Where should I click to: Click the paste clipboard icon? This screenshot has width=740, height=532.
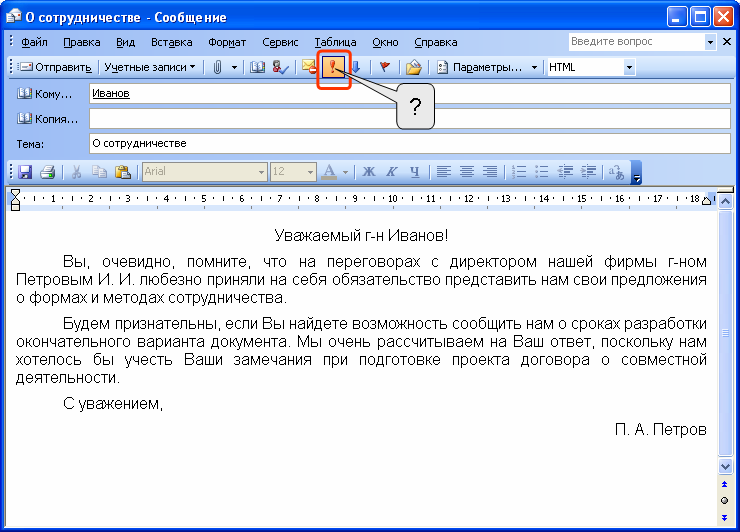click(123, 172)
